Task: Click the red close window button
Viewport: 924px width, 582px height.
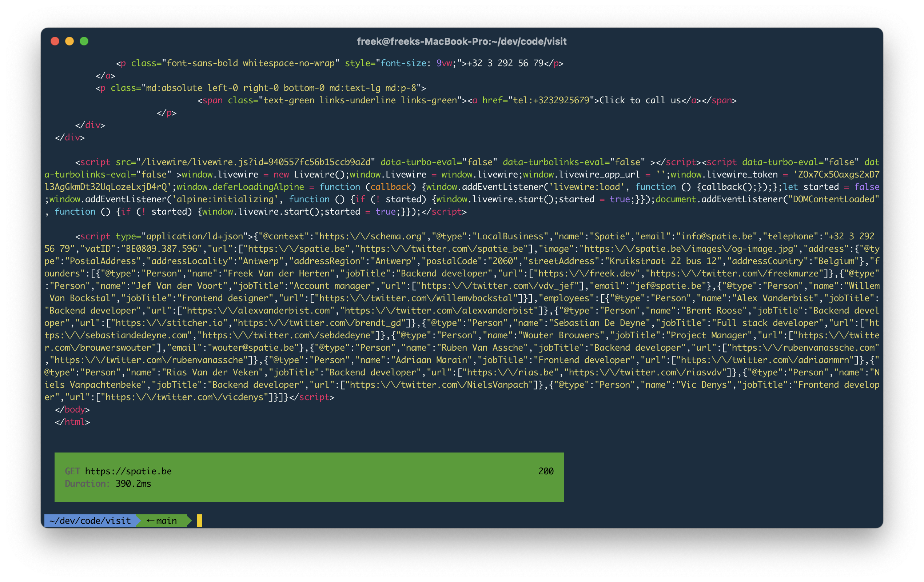Action: point(55,41)
